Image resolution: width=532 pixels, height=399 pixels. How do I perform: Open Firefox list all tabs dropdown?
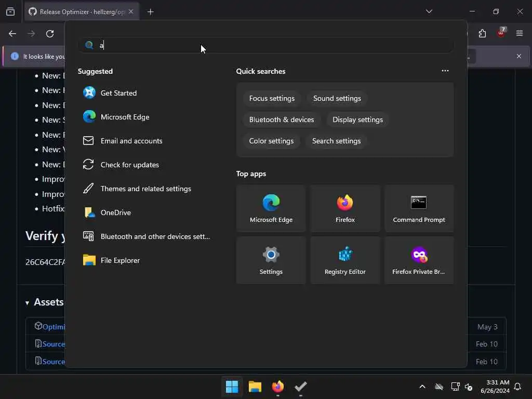429,11
